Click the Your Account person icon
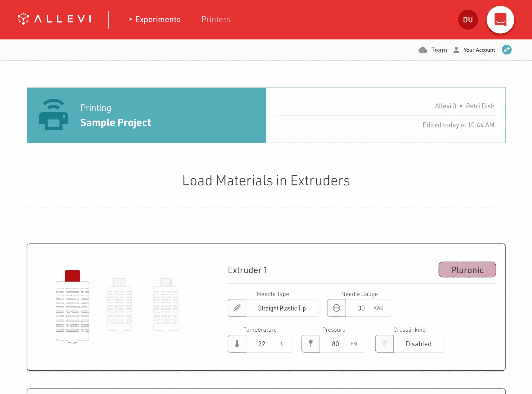The image size is (532, 394). point(456,50)
